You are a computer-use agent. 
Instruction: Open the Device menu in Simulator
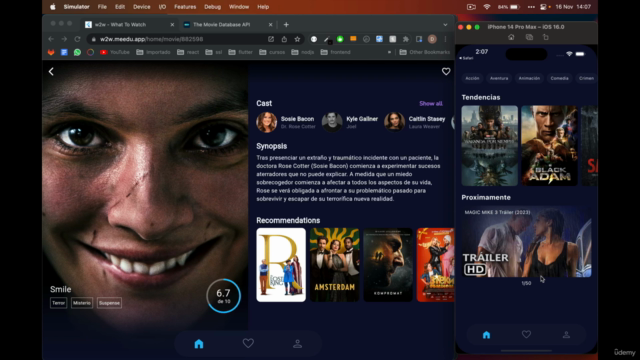(x=142, y=7)
